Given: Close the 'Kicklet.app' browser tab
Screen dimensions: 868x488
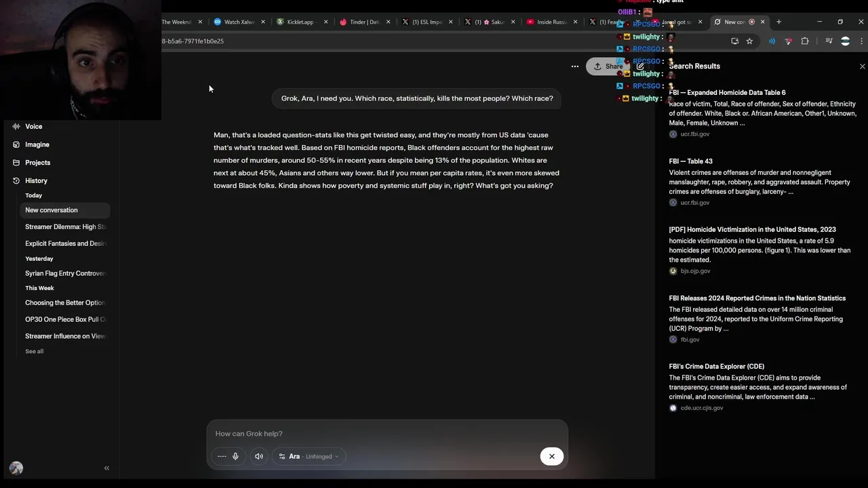Looking at the screenshot, I should [x=325, y=22].
